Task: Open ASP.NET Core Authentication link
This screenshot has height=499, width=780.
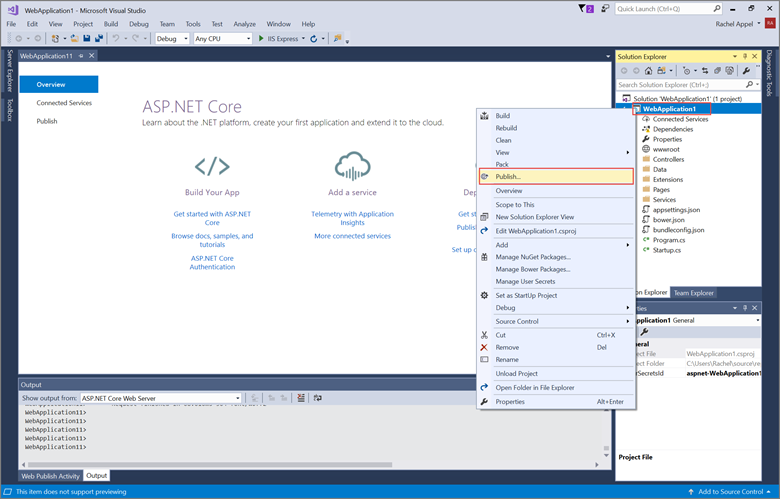Action: [x=212, y=262]
